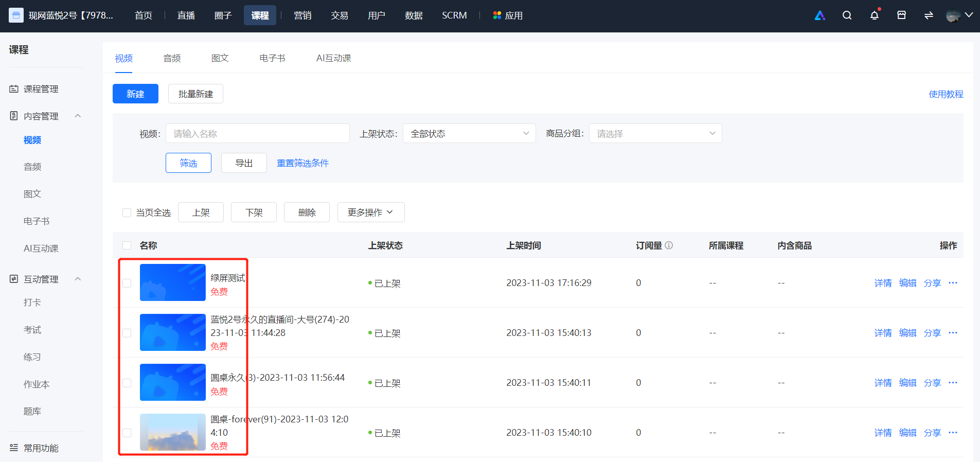
Task: Open the 更多操作 dropdown
Action: [x=371, y=212]
